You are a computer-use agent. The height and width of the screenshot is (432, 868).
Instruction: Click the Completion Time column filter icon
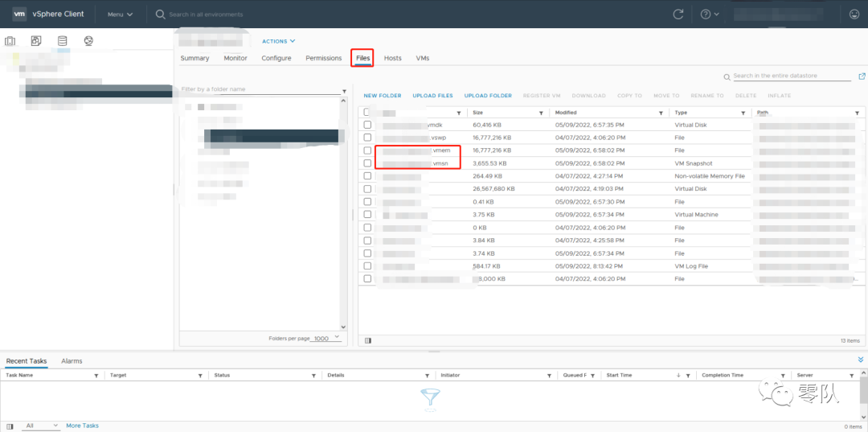[783, 376]
